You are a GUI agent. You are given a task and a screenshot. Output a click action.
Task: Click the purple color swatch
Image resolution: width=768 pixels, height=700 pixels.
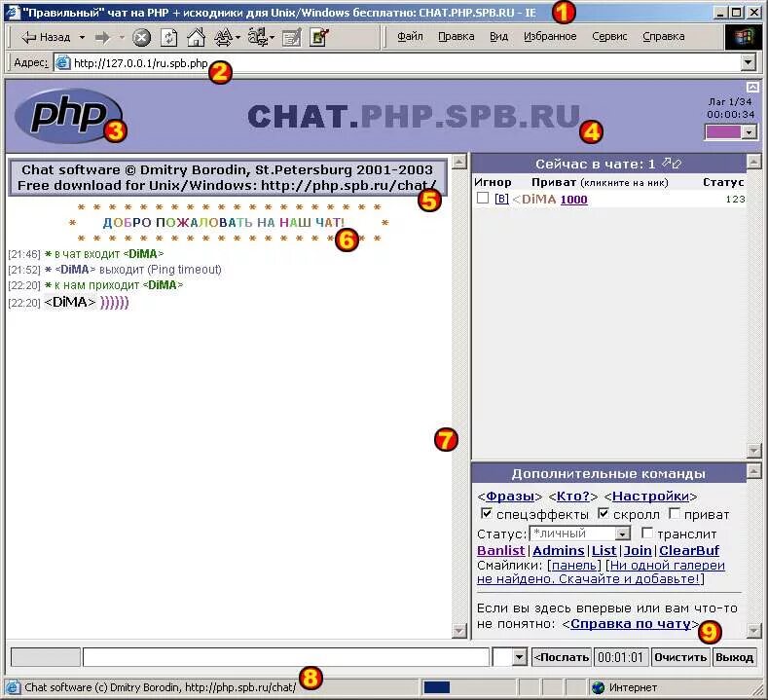[723, 131]
